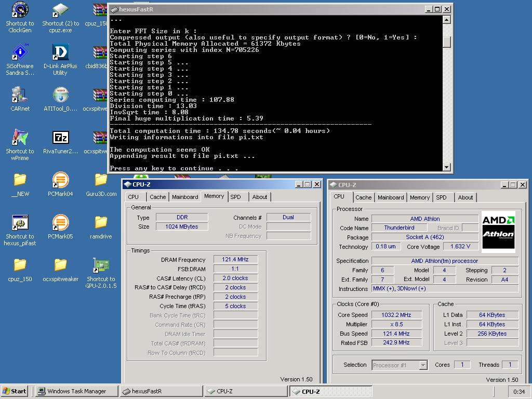Screen dimensions: 532x399
Task: Click Cycle Time value 5 clocks
Action: 235,306
